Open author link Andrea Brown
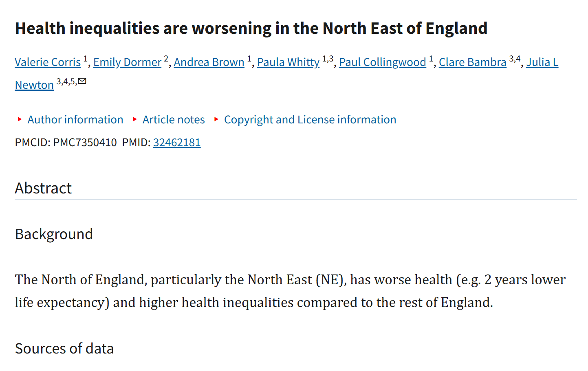Viewport: 588px width, 371px height. click(x=209, y=62)
